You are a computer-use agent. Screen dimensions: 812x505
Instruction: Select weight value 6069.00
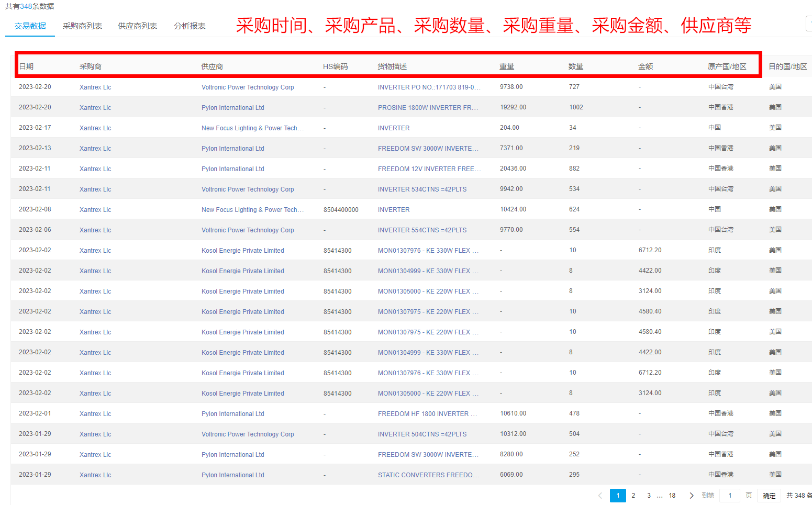click(x=511, y=475)
